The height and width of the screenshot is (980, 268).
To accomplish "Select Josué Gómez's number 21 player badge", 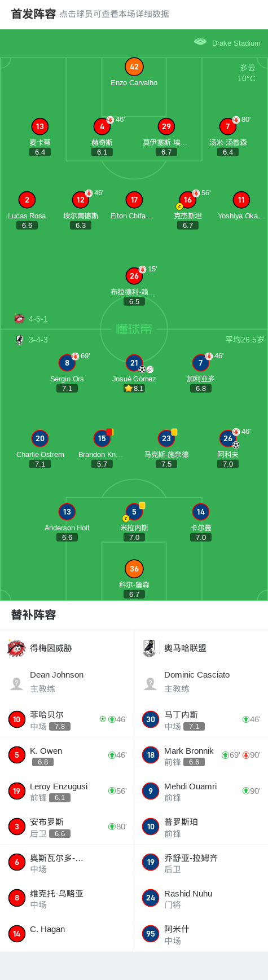I will (x=134, y=363).
